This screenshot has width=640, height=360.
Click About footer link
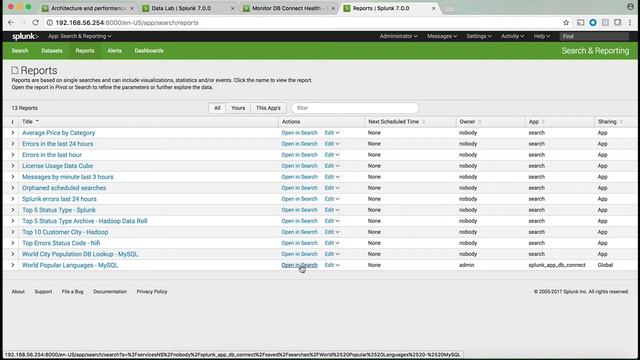pos(18,291)
